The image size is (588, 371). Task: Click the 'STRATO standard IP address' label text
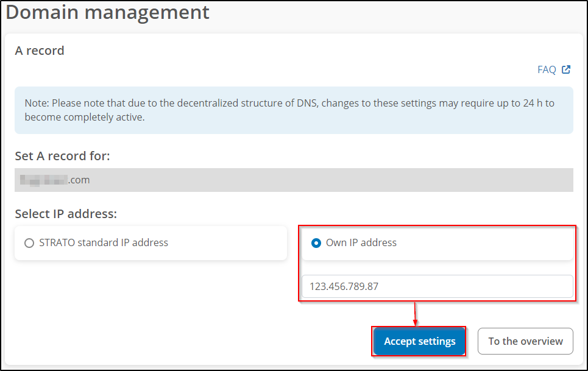[104, 242]
